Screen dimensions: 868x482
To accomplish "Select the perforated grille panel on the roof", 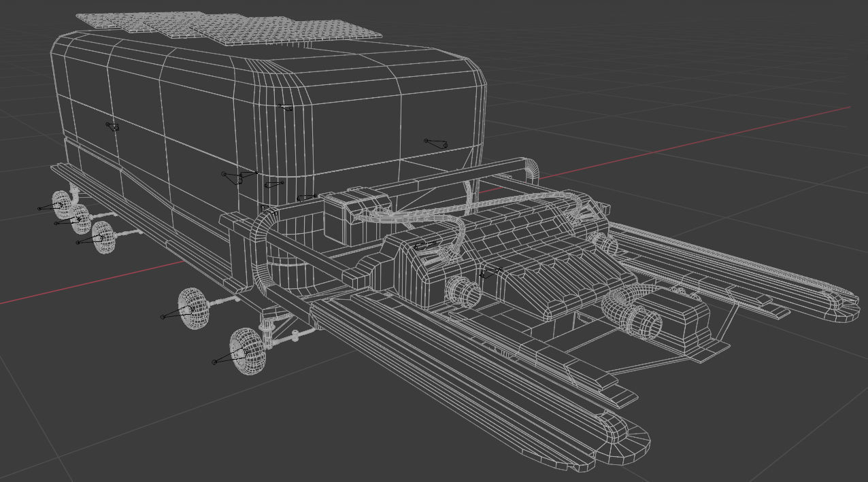I will [228, 29].
